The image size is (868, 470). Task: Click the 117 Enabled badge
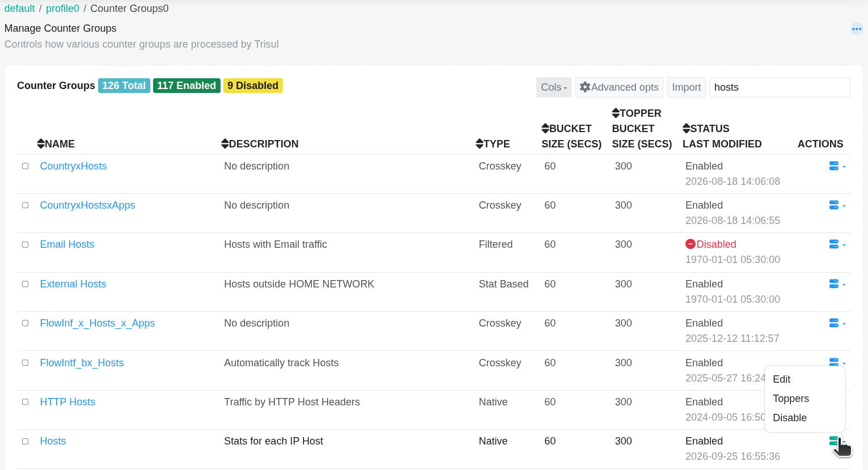click(187, 86)
